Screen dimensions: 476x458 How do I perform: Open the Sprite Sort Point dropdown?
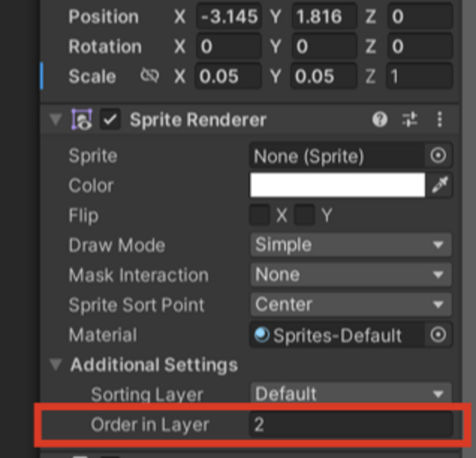click(350, 305)
